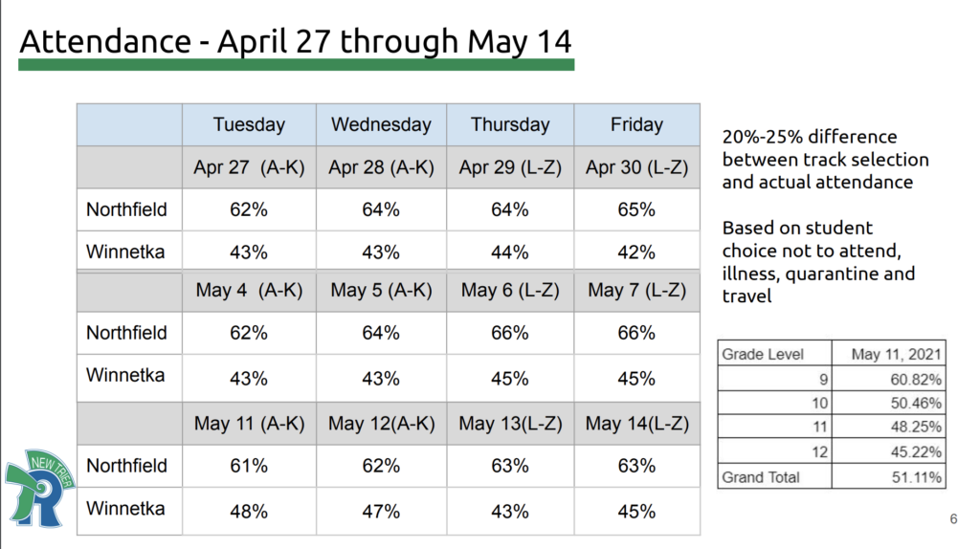The image size is (980, 549).
Task: Select Winnetka's 48% attendance cell
Action: tap(249, 512)
